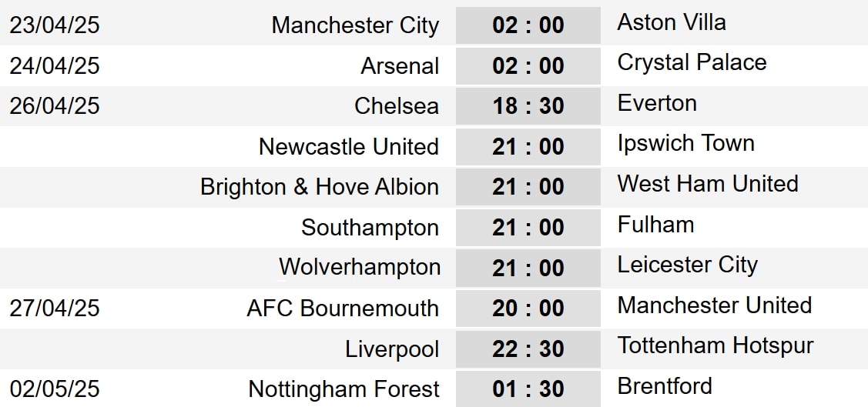868x407 pixels.
Task: Click the Nottingham Forest team name
Action: pos(344,389)
